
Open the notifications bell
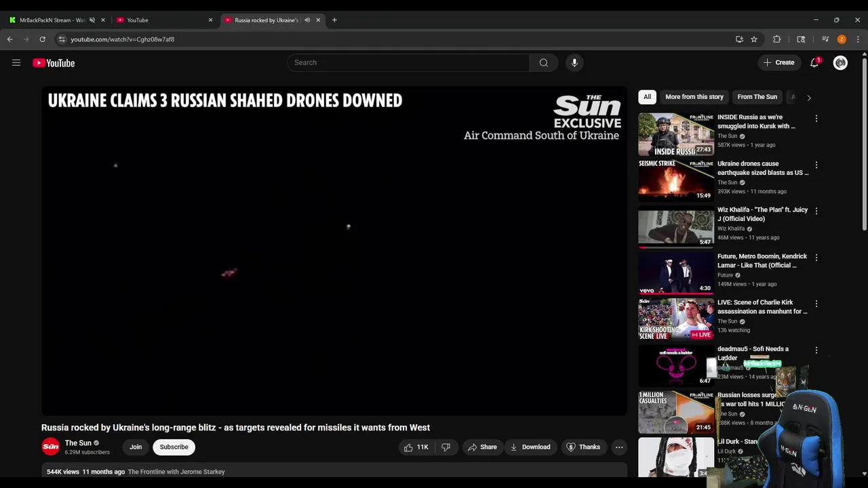tap(814, 63)
